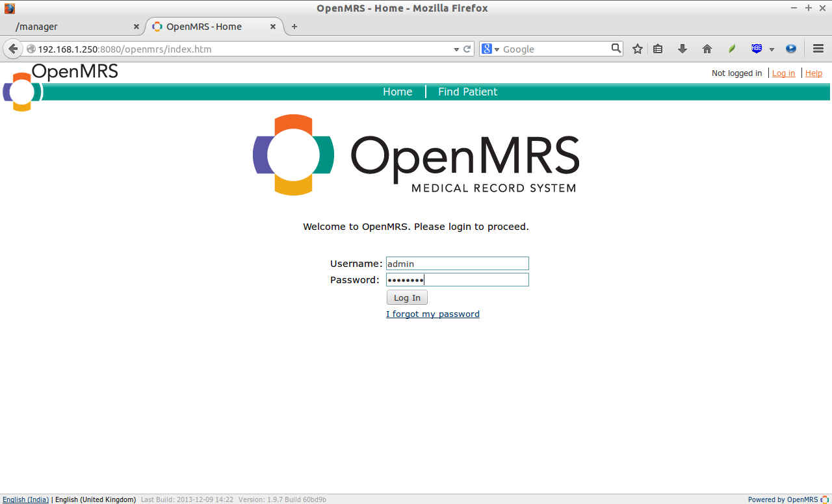Reload the page with the refresh icon

467,49
